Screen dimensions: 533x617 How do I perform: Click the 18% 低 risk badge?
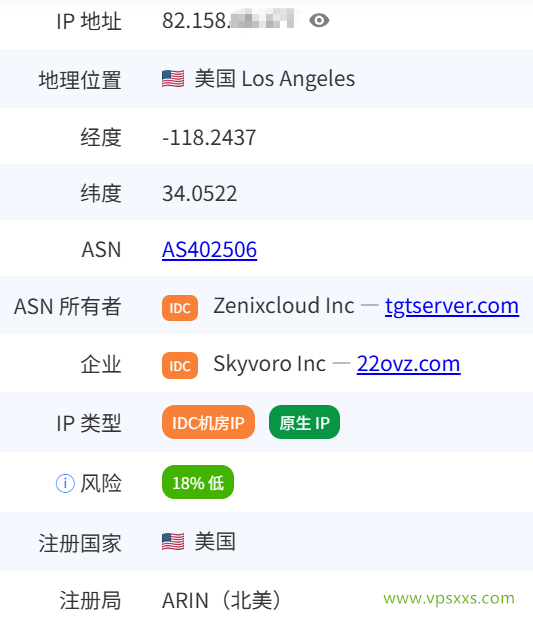[198, 482]
